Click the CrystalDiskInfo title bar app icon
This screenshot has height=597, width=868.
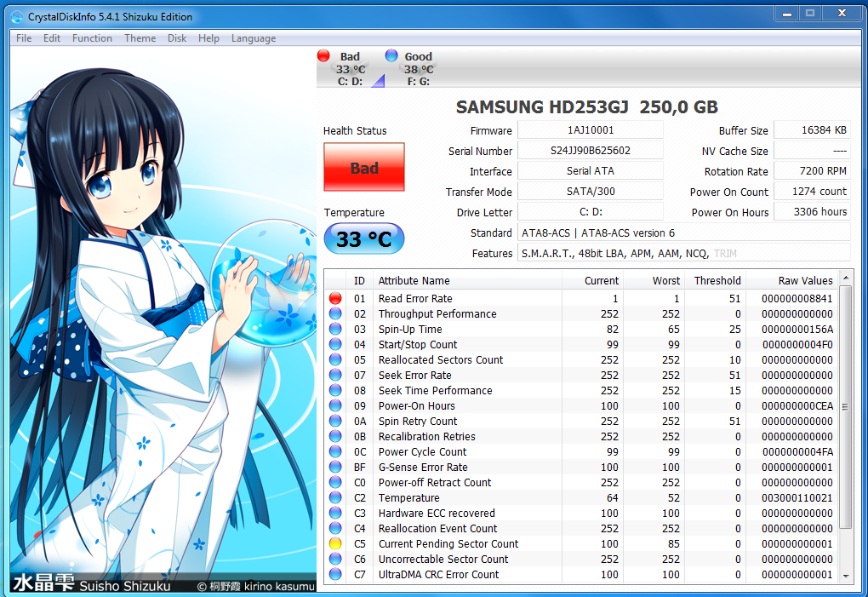pos(17,16)
